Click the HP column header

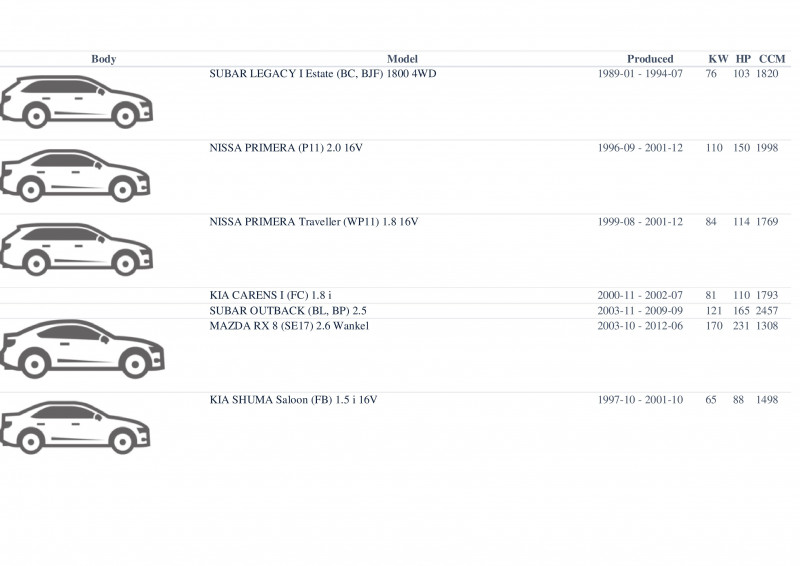[x=743, y=59]
